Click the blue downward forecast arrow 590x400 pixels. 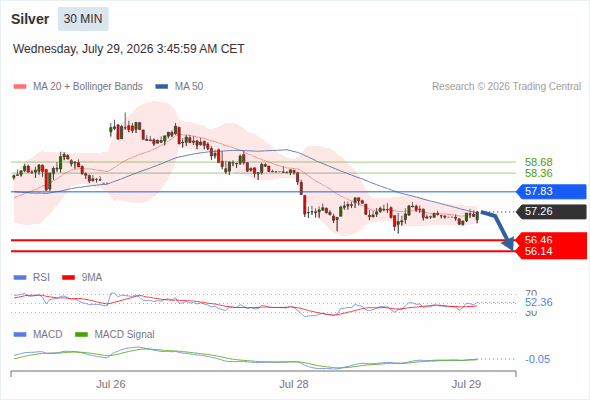[498, 230]
